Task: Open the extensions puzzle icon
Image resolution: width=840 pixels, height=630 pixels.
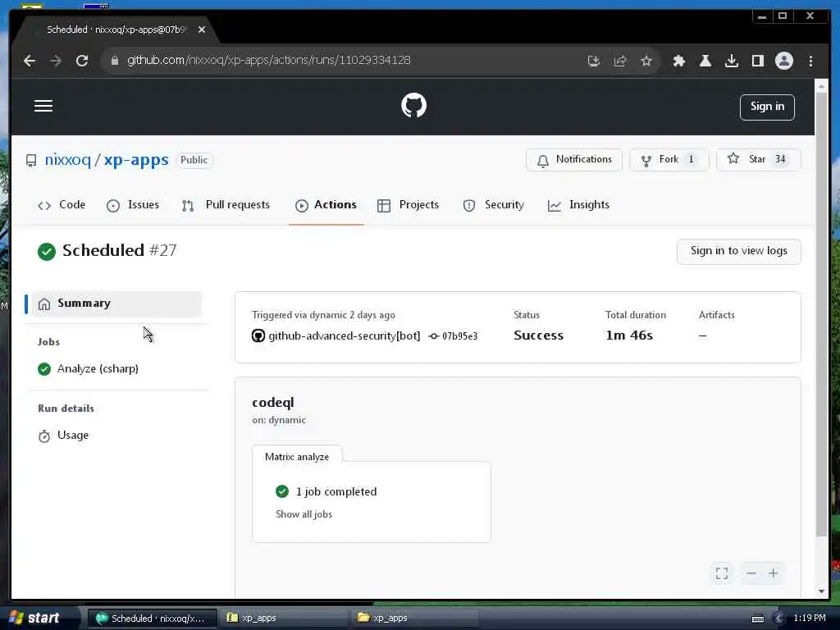Action: point(678,61)
